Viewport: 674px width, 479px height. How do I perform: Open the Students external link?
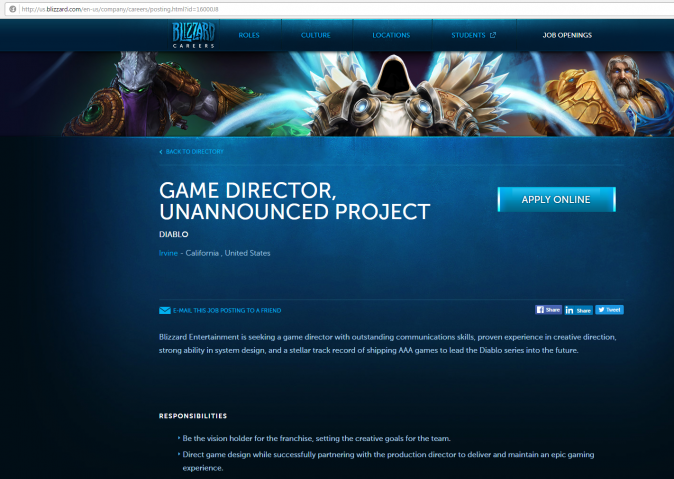tap(473, 35)
